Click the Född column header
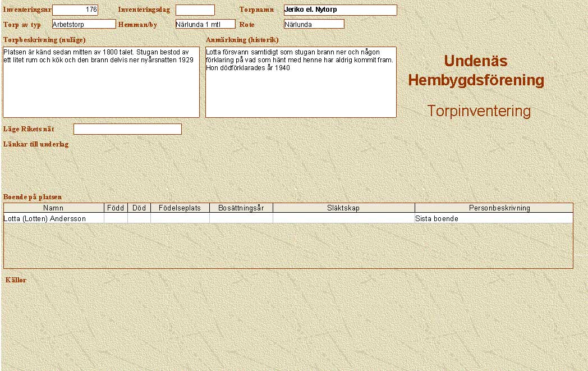Image resolution: width=588 pixels, height=371 pixels. pyautogui.click(x=116, y=208)
